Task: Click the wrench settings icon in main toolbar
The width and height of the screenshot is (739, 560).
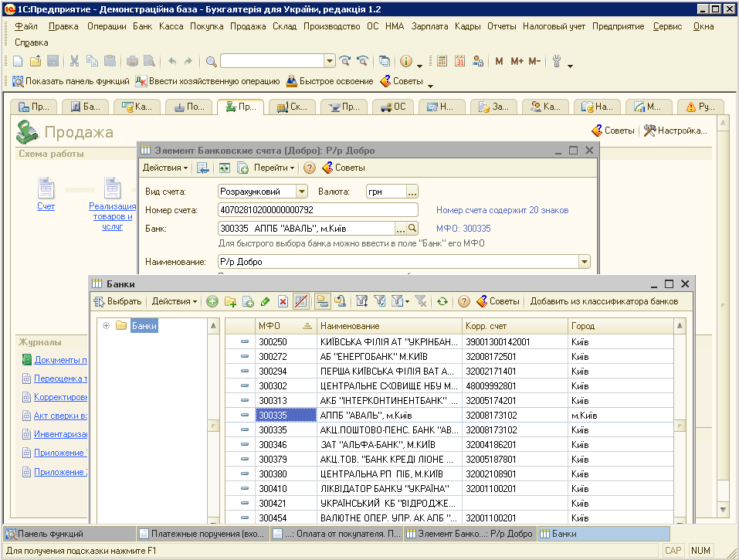Action: click(x=557, y=61)
